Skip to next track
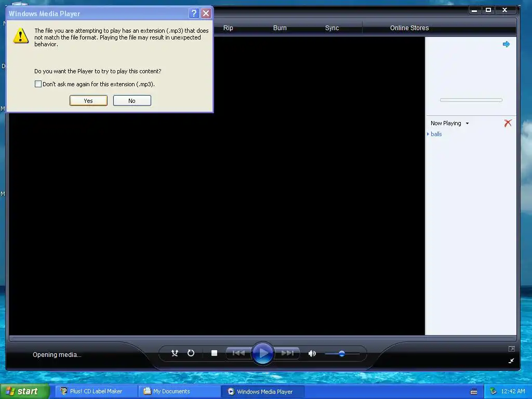The image size is (532, 399). (287, 353)
